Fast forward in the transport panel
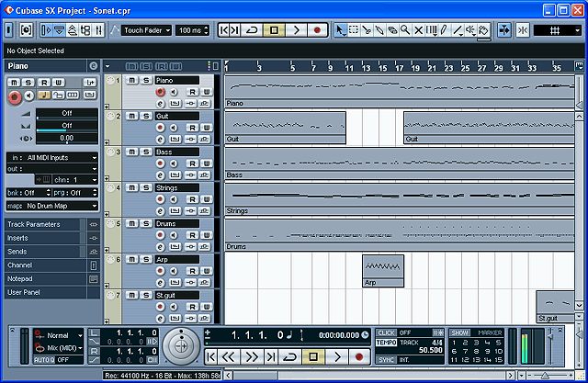This screenshot has height=383, width=588. 252,356
